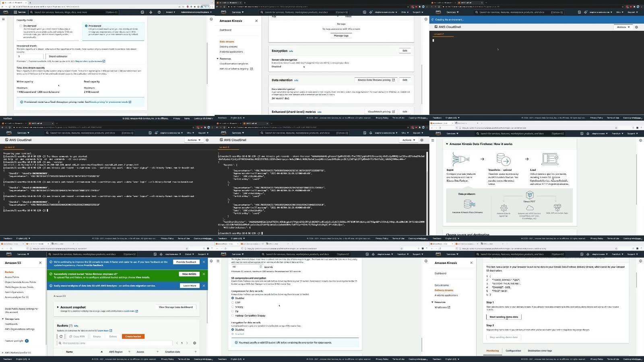
Task: Click the Find buckets by name search field
Action: pos(116,343)
